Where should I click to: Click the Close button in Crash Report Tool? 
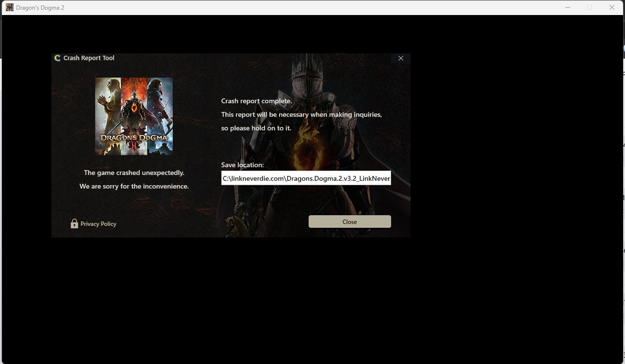coord(349,222)
